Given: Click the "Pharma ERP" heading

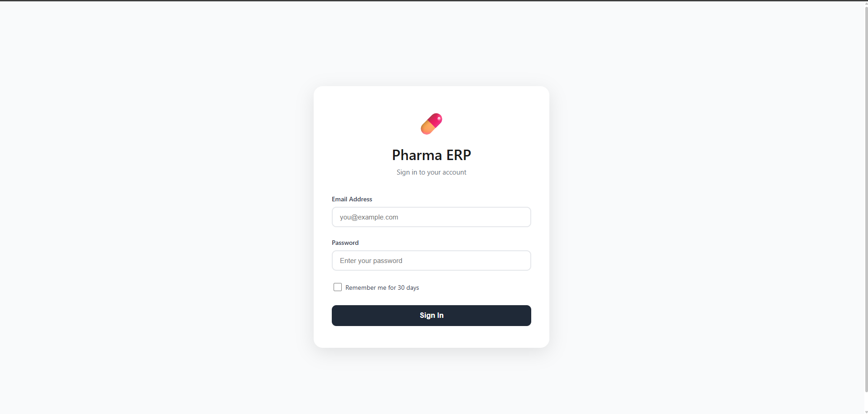Looking at the screenshot, I should pyautogui.click(x=431, y=155).
